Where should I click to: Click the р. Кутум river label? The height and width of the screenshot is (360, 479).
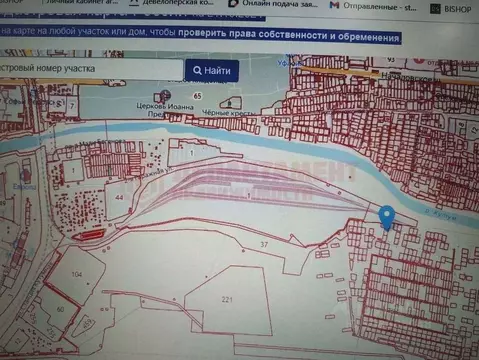click(441, 214)
